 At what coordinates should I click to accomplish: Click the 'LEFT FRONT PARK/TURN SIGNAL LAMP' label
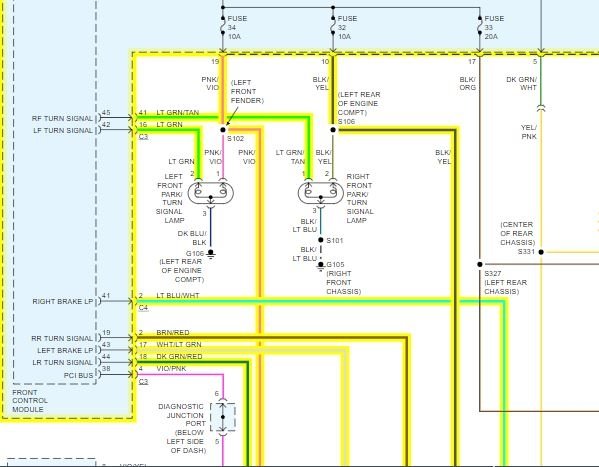coord(170,198)
